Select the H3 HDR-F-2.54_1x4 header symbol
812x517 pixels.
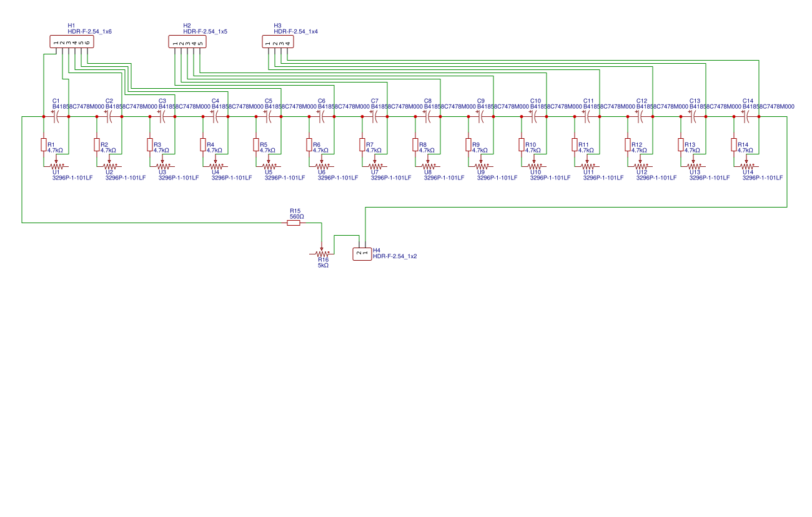pos(276,42)
